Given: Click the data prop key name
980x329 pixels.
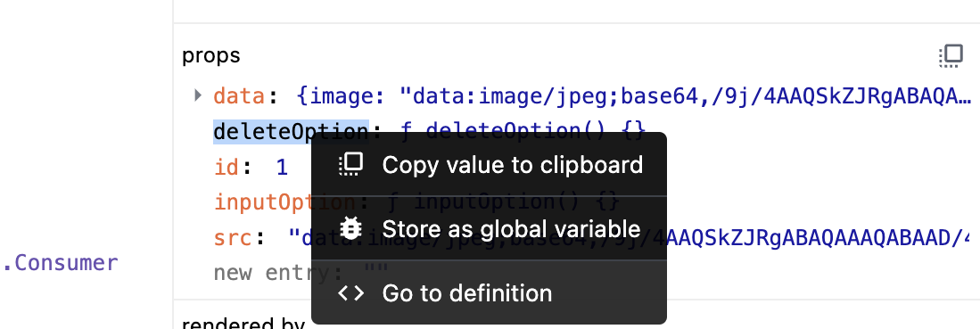Looking at the screenshot, I should point(240,95).
